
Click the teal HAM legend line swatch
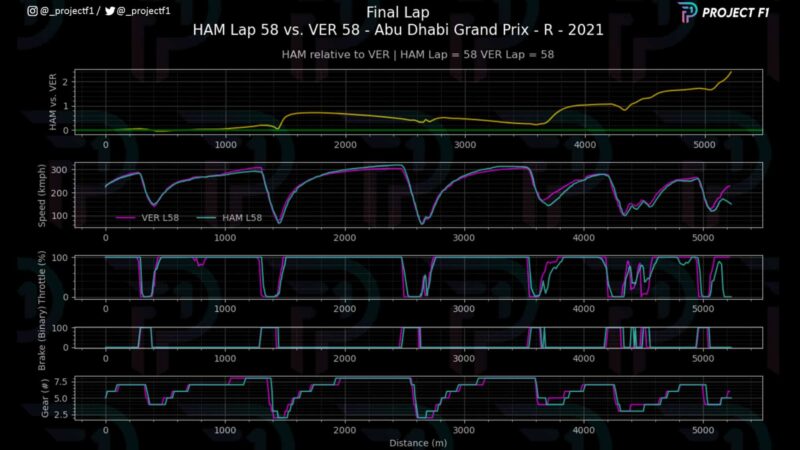[x=206, y=218]
